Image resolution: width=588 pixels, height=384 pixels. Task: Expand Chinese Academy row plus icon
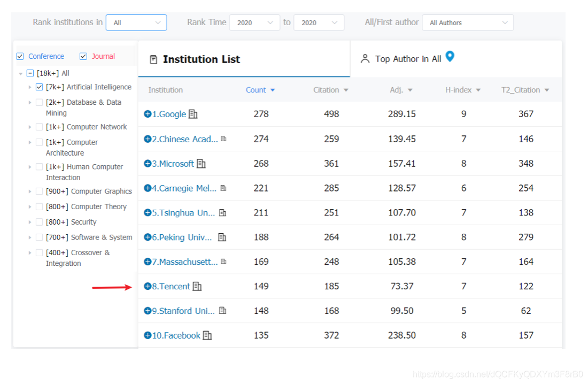coord(148,139)
